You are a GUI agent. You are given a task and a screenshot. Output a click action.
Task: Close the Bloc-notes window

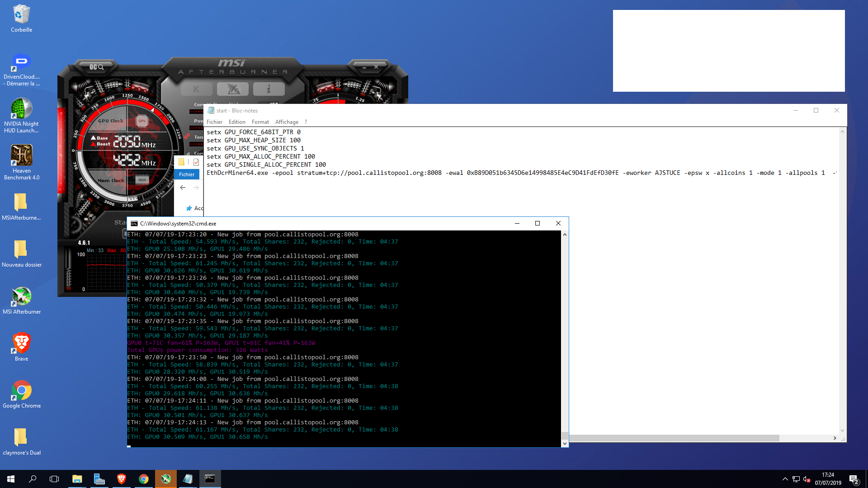tap(837, 110)
